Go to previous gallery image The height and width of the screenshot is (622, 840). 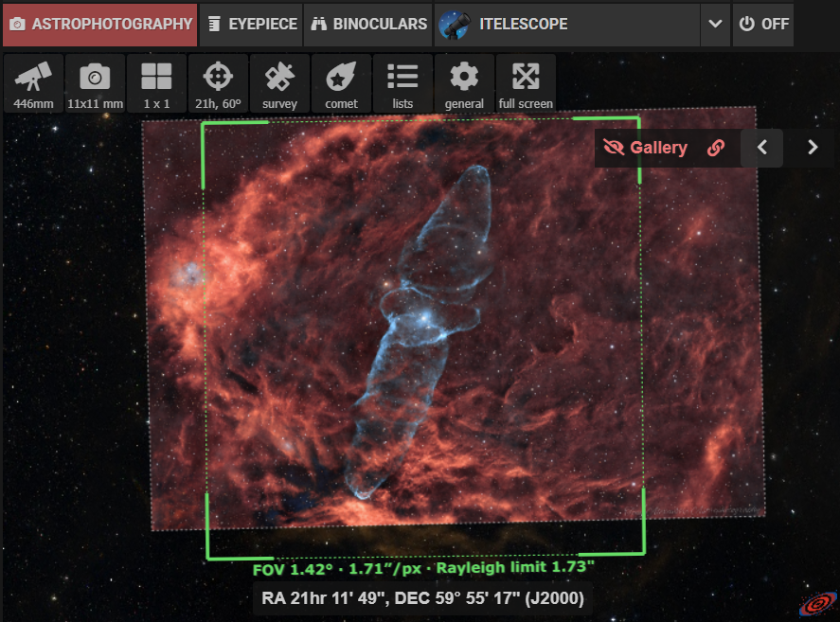(762, 148)
